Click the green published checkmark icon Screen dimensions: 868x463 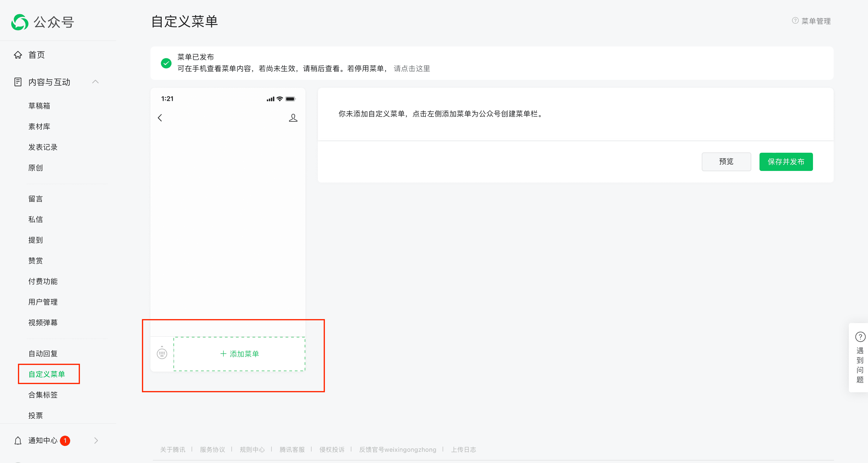tap(166, 63)
